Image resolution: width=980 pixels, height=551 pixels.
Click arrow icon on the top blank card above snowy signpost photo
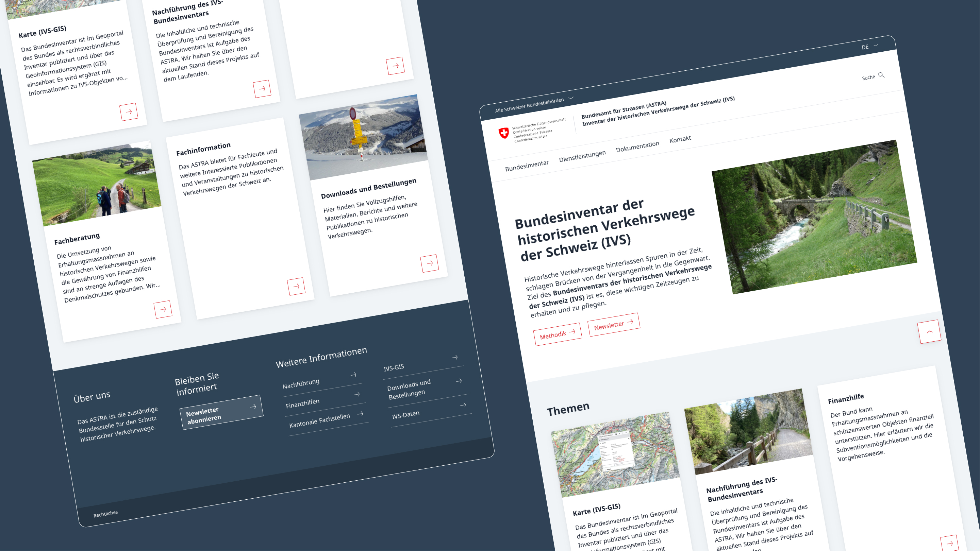click(395, 66)
